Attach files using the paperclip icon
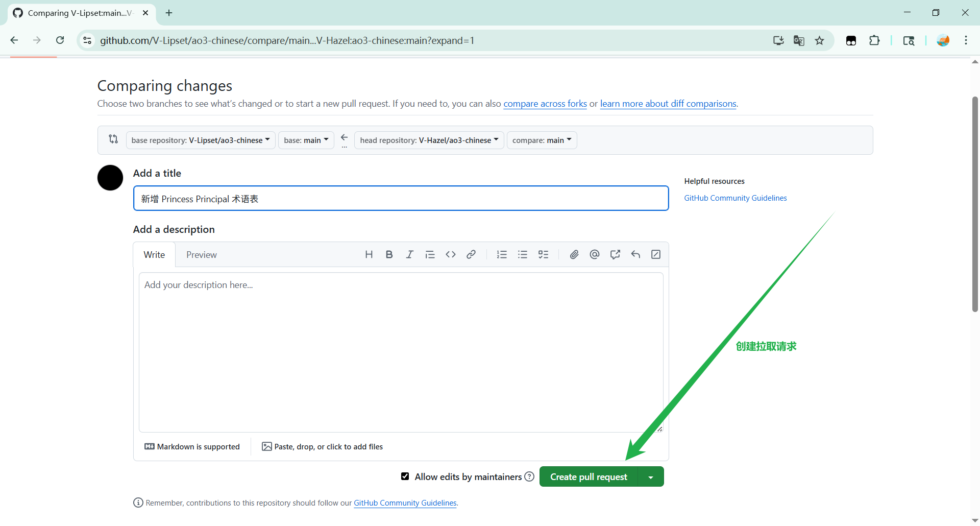Viewport: 980px width, 526px height. [x=574, y=254]
